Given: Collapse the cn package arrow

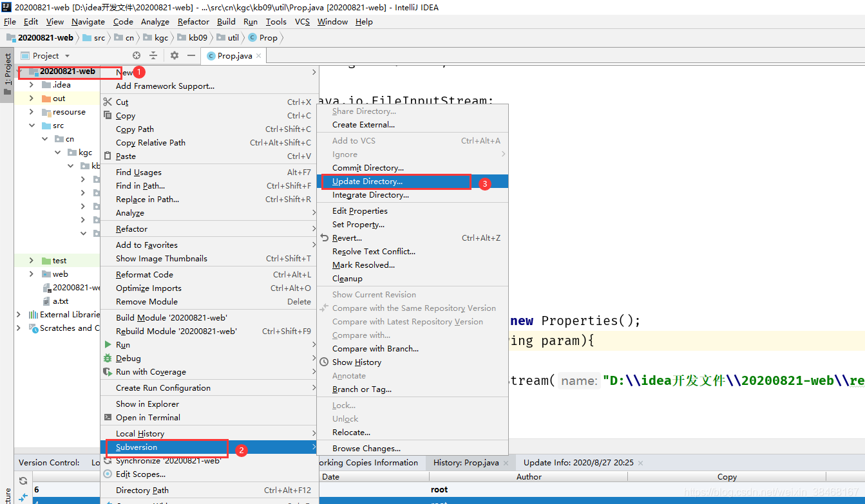Looking at the screenshot, I should coord(44,139).
